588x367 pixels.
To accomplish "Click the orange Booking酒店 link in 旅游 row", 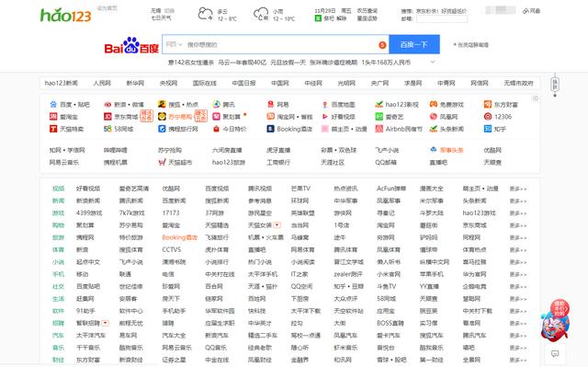I will tap(180, 237).
